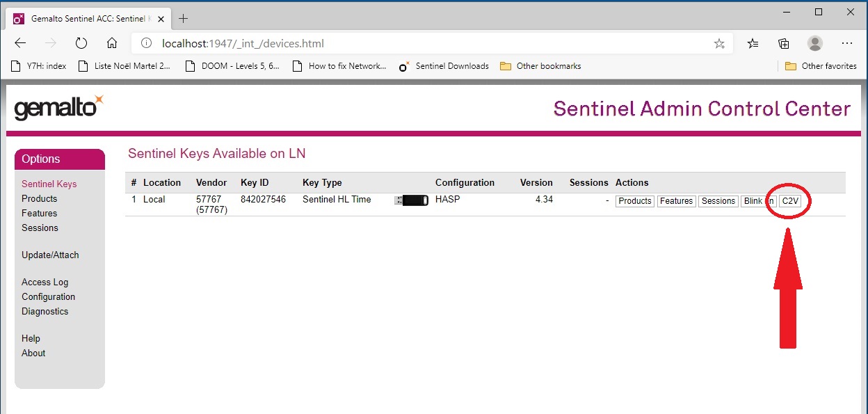Click the gemalto logo
The height and width of the screenshot is (414, 868).
pyautogui.click(x=58, y=107)
